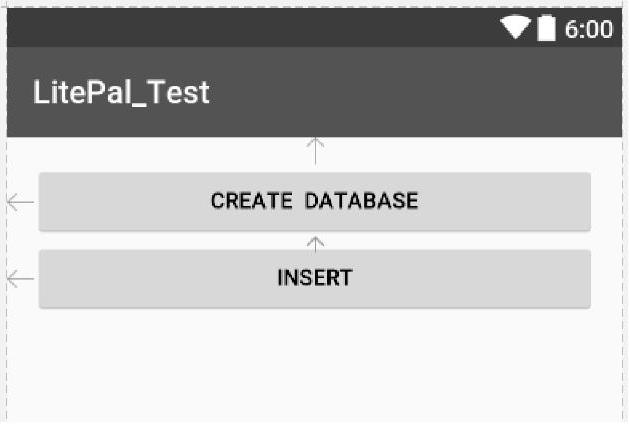Image resolution: width=629 pixels, height=428 pixels.
Task: Click right margin beside CREATE DATABASE button
Action: click(x=606, y=202)
